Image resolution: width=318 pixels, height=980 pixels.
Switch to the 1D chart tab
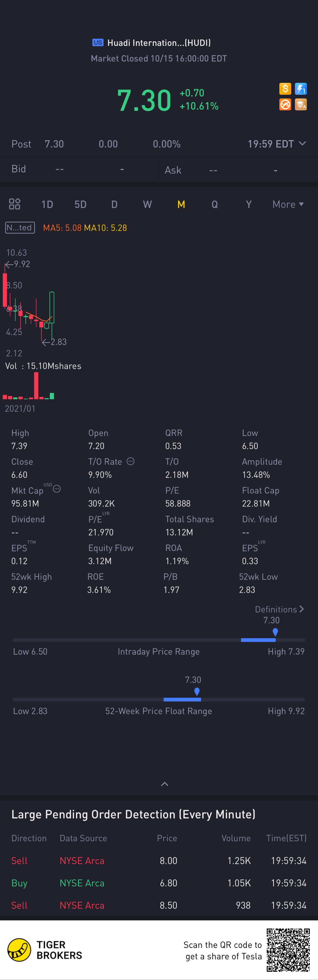pyautogui.click(x=47, y=204)
